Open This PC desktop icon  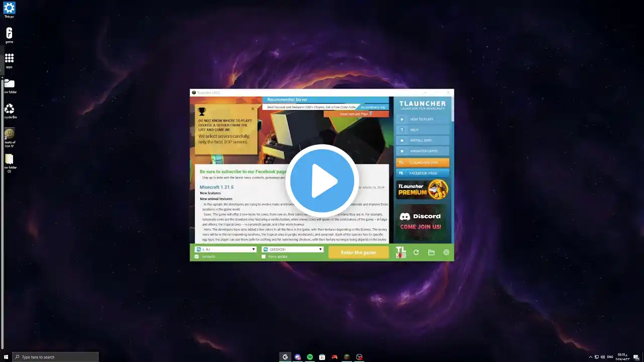9,10
